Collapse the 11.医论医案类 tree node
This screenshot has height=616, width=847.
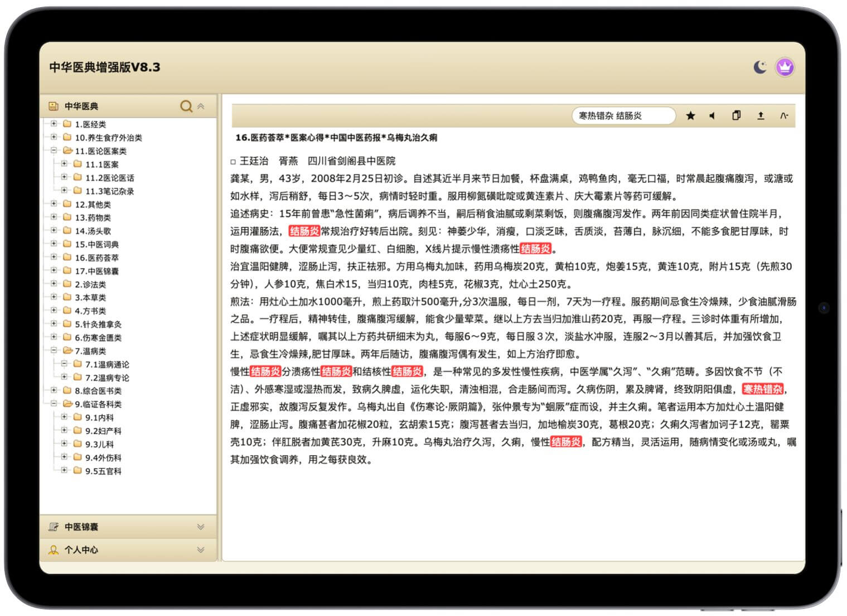click(54, 151)
